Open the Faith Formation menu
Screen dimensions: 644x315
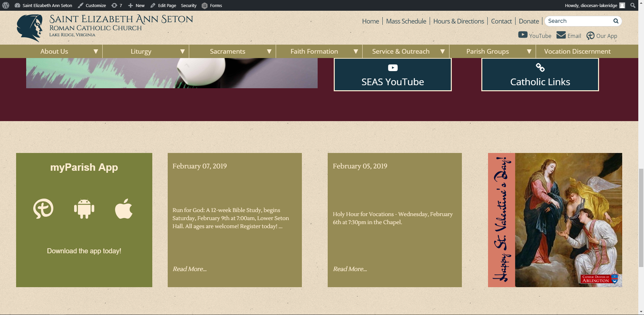point(314,51)
